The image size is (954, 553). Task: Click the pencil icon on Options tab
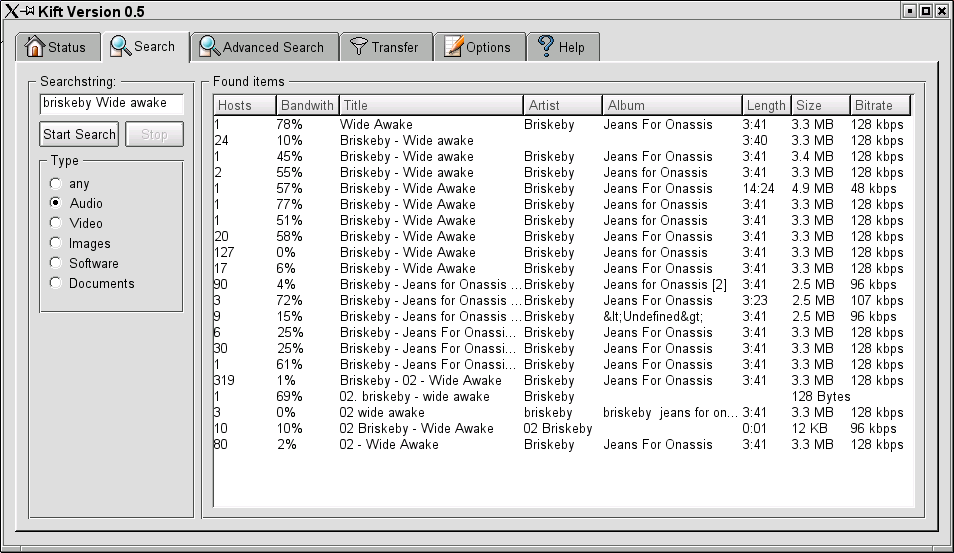tap(454, 47)
